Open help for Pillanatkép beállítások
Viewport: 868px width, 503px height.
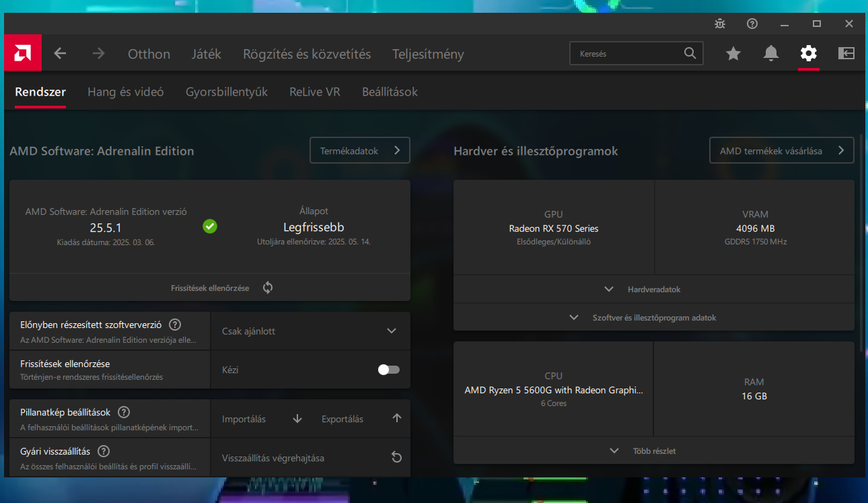click(124, 412)
